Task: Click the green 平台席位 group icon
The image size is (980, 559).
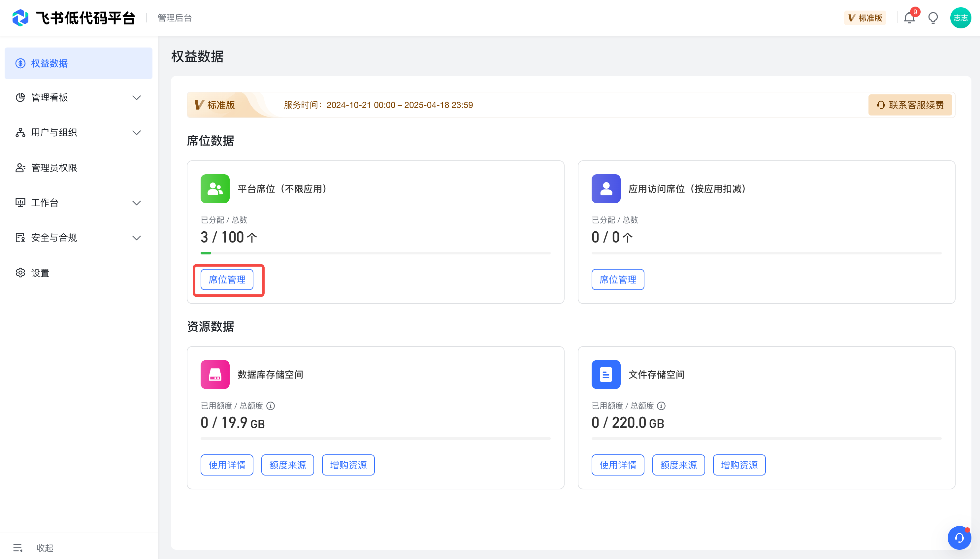Action: (x=215, y=189)
